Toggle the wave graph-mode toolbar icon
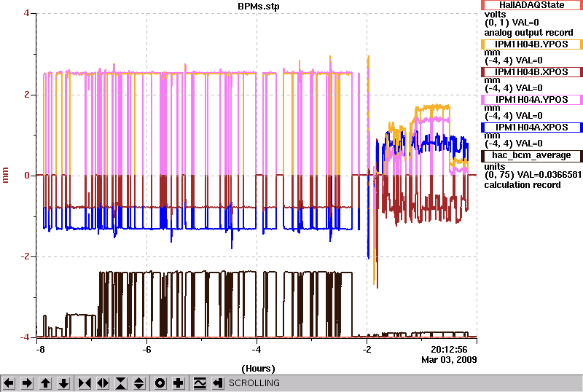The width and height of the screenshot is (583, 392). (200, 383)
